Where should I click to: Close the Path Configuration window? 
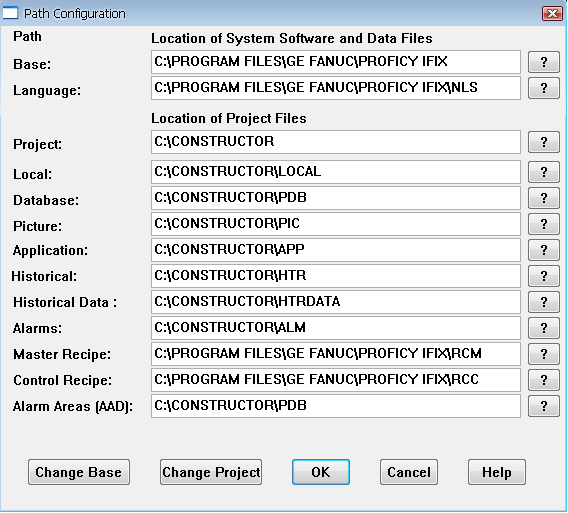(x=552, y=14)
